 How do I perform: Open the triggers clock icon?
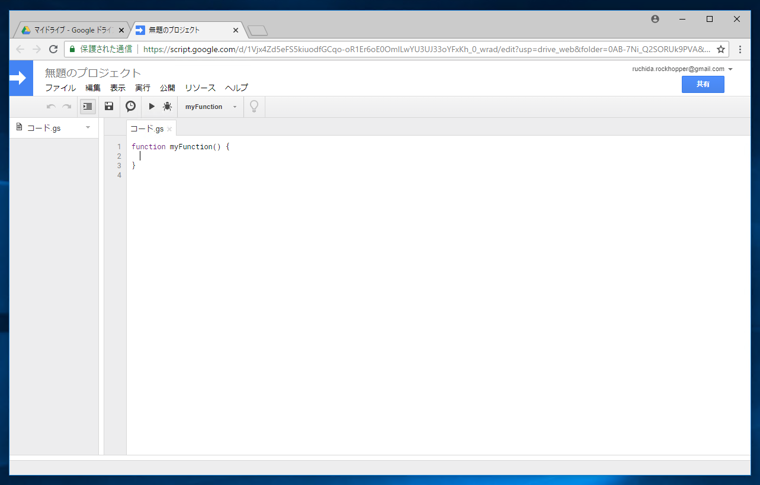point(130,106)
